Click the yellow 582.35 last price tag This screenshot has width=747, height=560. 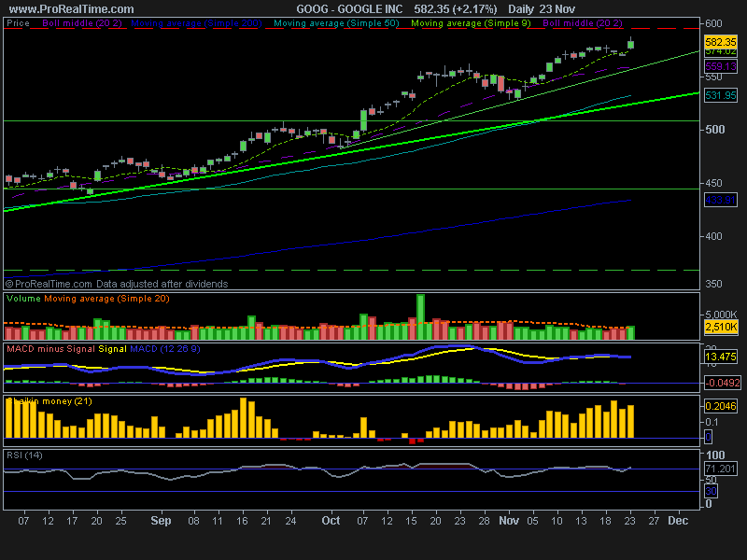point(720,42)
